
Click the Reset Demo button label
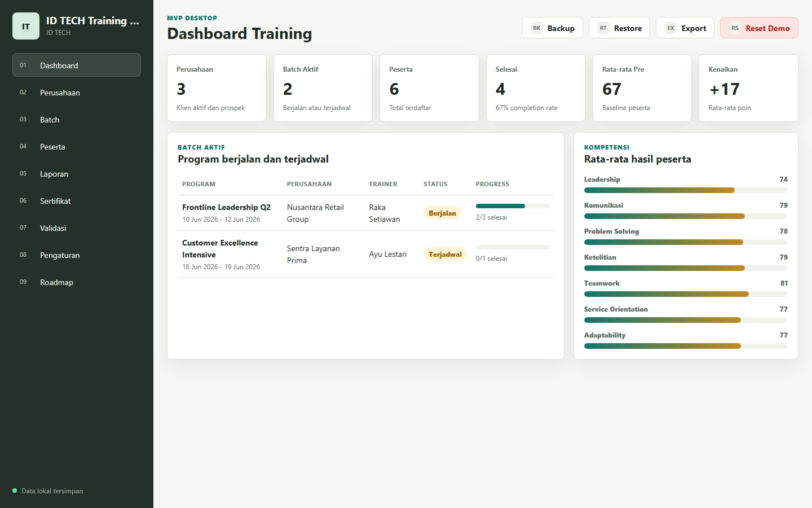767,28
